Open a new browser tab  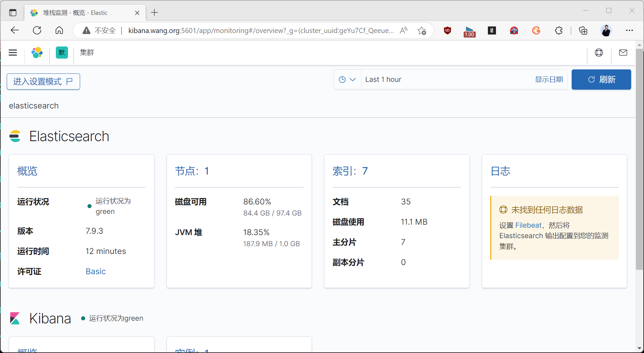[154, 12]
